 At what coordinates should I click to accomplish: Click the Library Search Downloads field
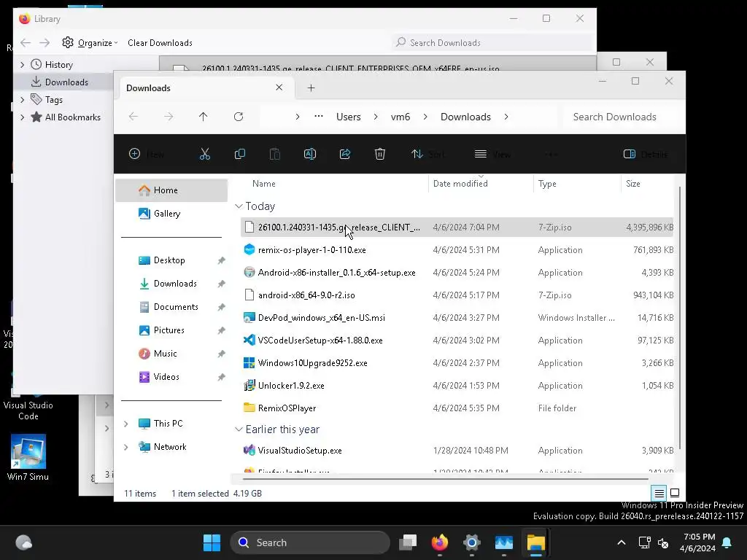[x=493, y=42]
